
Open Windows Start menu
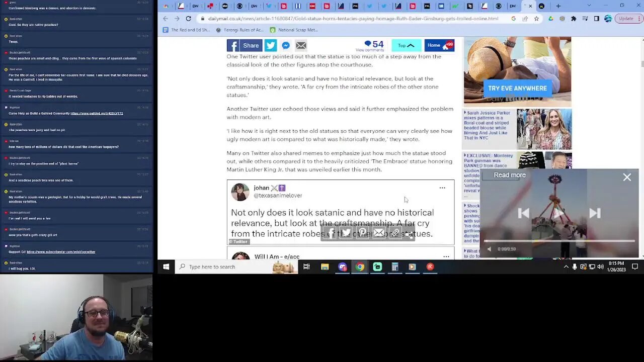166,267
